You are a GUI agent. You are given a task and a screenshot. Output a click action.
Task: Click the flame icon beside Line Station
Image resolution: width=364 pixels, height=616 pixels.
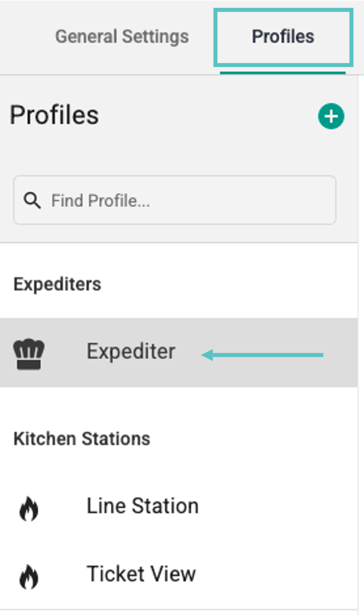[x=29, y=508]
